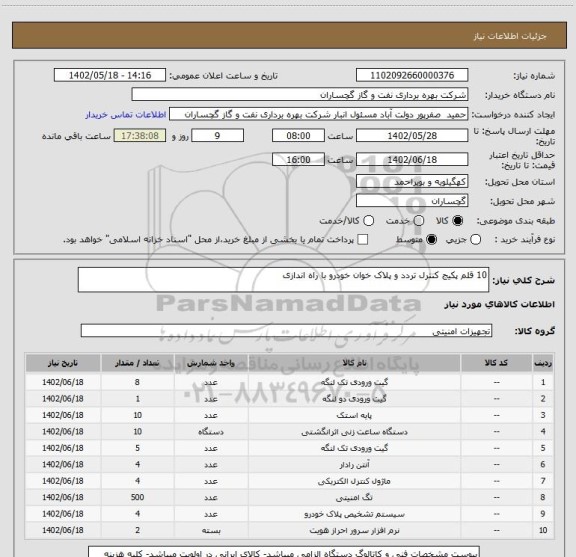The height and width of the screenshot is (557, 576).
Task: Click the delivery city field گچساران
Action: point(412,201)
